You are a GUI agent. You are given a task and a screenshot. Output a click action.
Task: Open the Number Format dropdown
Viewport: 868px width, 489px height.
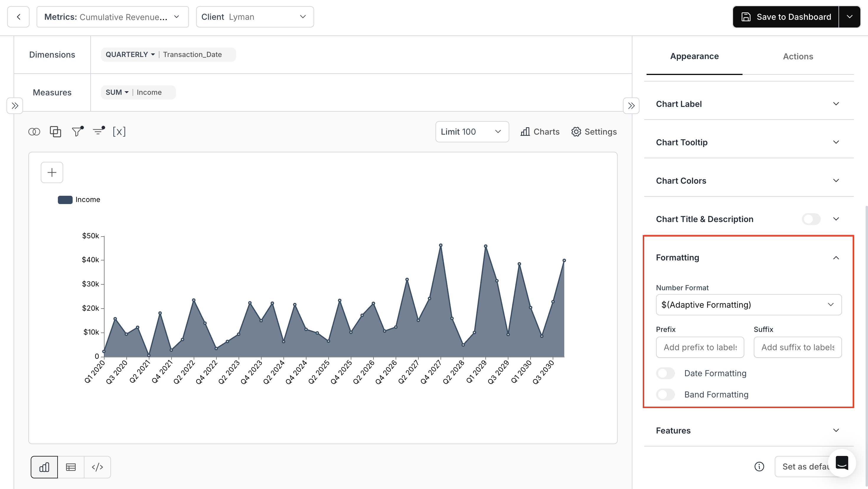tap(748, 305)
